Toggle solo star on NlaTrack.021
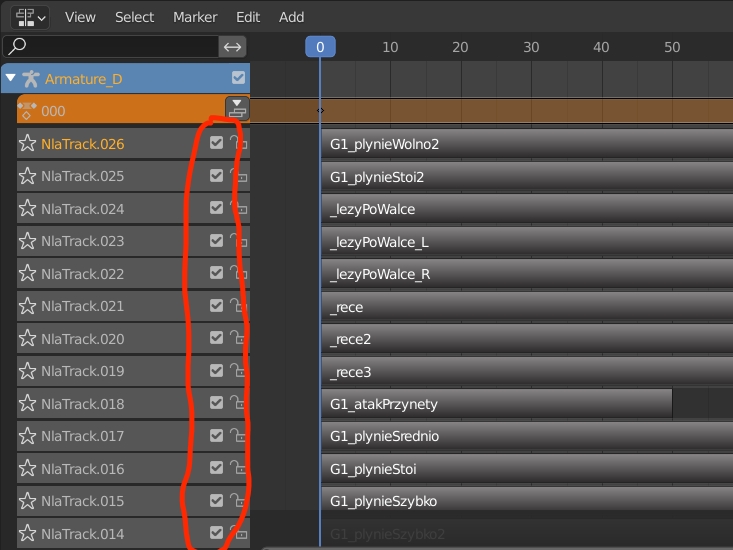The height and width of the screenshot is (550, 733). (x=28, y=306)
